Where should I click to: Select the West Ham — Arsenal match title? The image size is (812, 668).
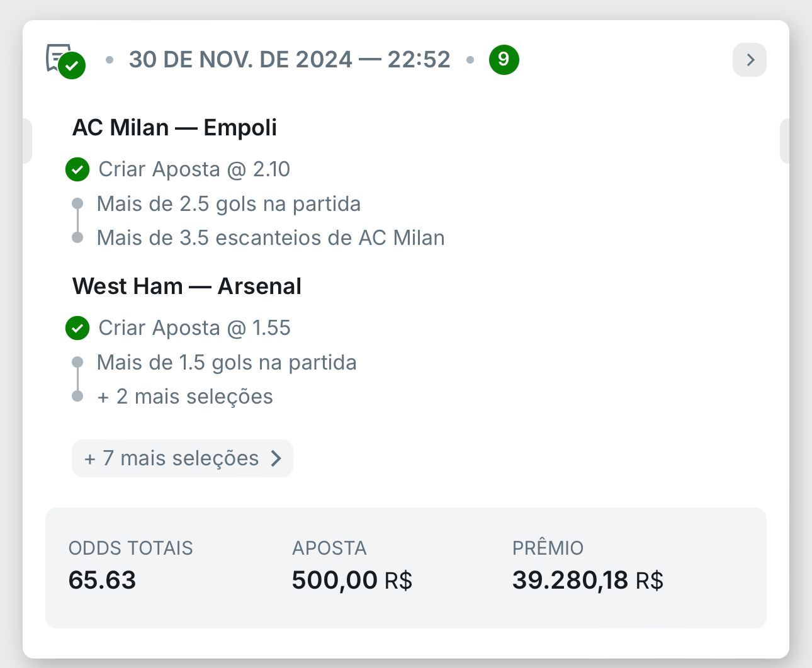[x=187, y=286]
